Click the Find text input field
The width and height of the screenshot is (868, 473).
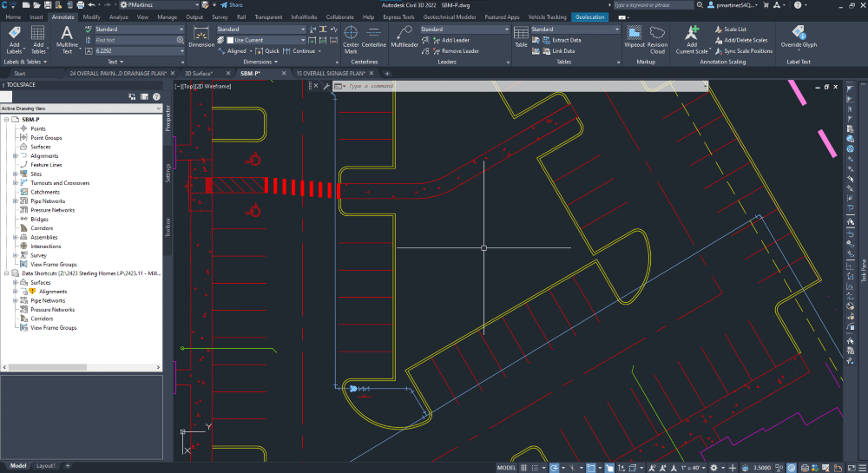point(135,40)
